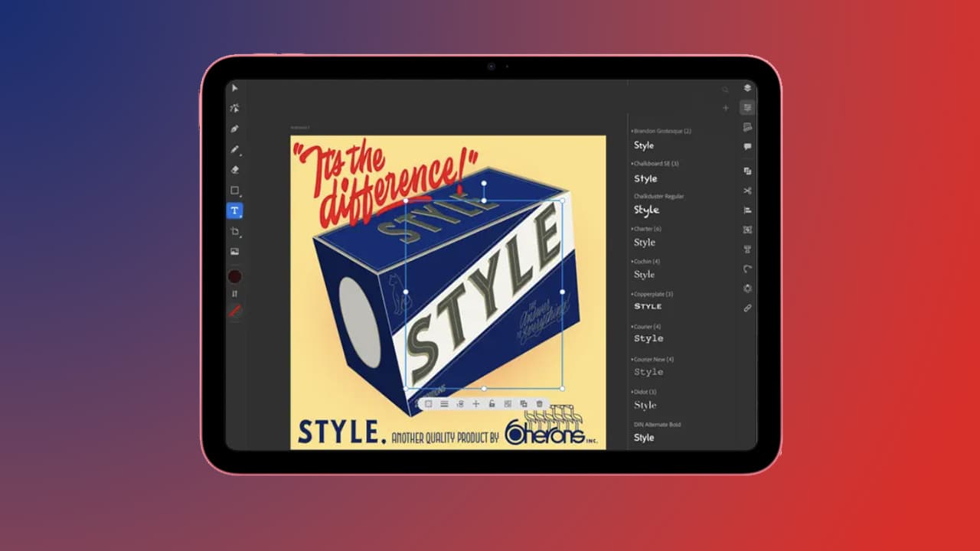Open the Comments panel
Screen dimensions: 980x551
747,146
